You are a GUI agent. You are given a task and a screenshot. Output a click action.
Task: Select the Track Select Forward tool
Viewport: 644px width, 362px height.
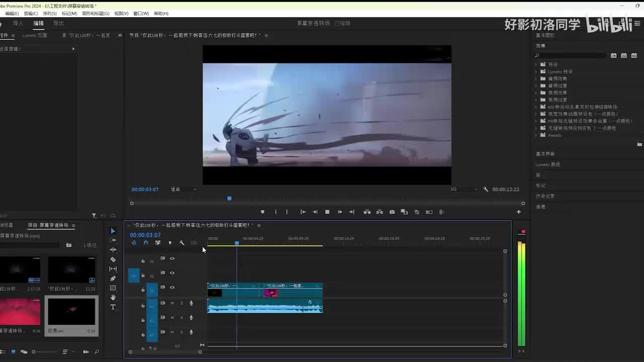click(113, 240)
